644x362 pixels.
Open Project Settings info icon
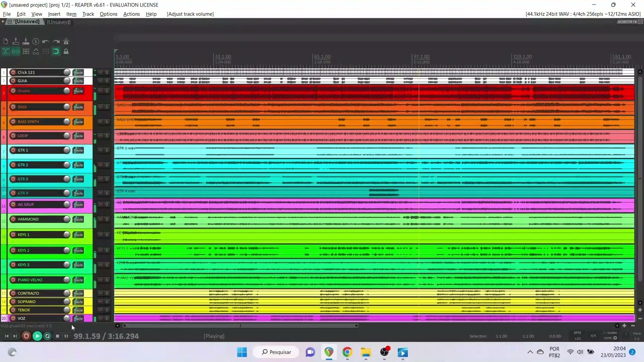(36, 42)
